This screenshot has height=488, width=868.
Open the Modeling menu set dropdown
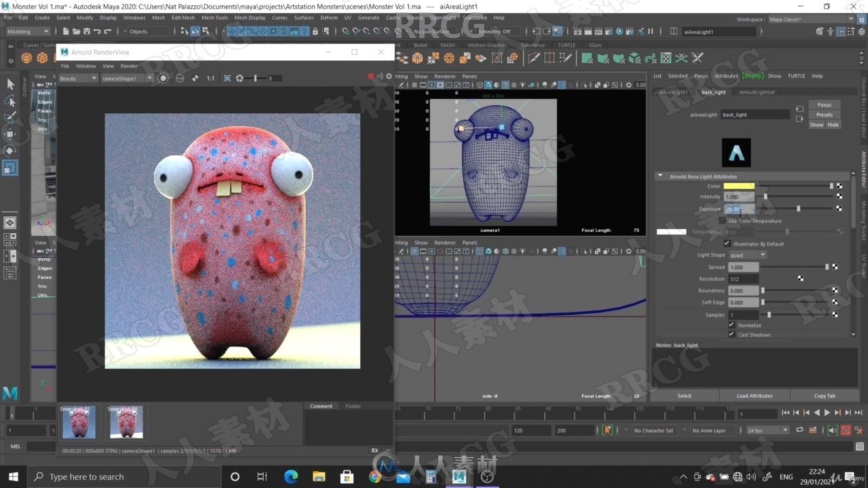coord(28,31)
